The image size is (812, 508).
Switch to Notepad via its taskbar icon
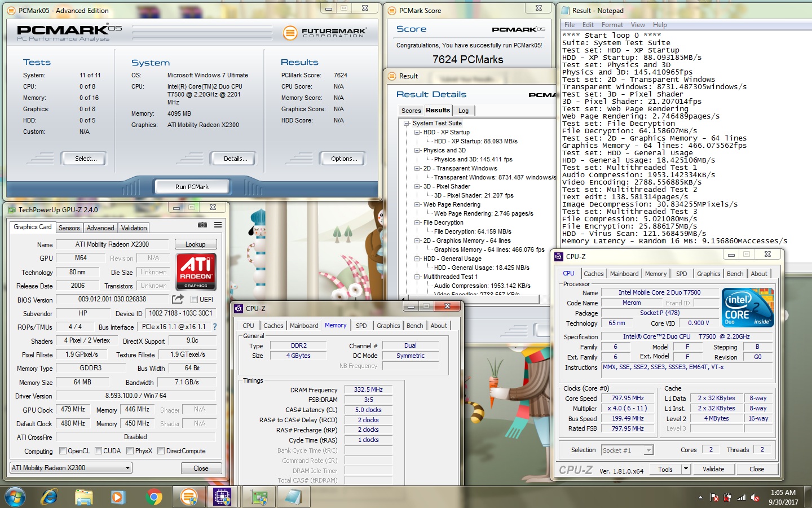click(x=293, y=497)
